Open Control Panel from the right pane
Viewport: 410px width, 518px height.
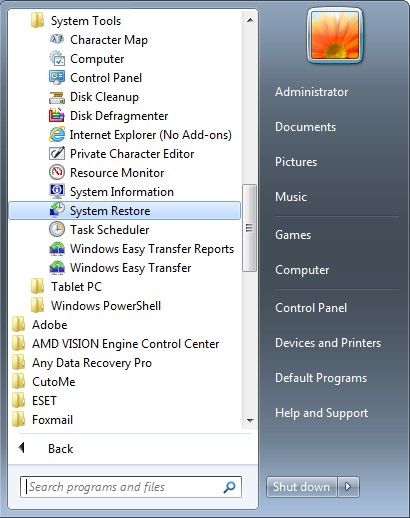311,308
